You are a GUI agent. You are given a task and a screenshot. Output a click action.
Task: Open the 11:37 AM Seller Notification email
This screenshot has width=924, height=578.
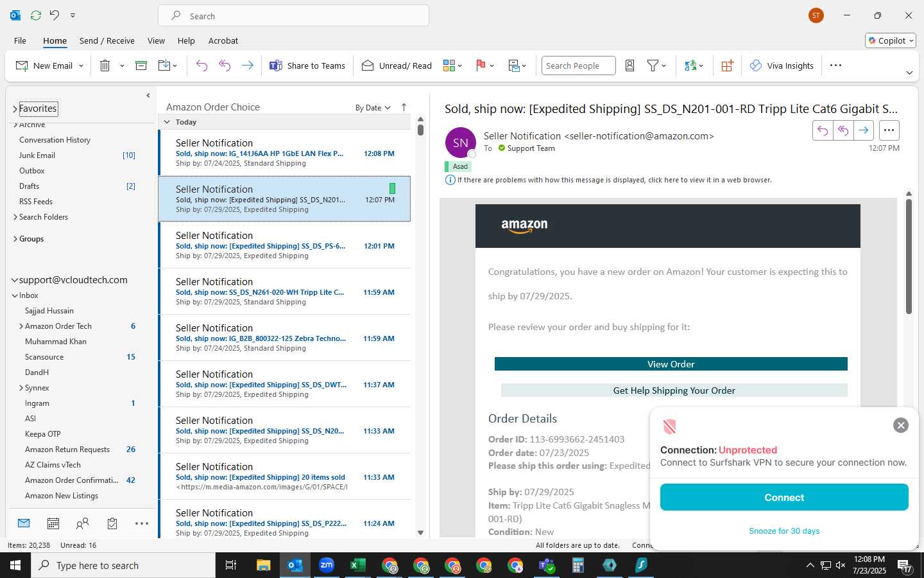tap(285, 384)
